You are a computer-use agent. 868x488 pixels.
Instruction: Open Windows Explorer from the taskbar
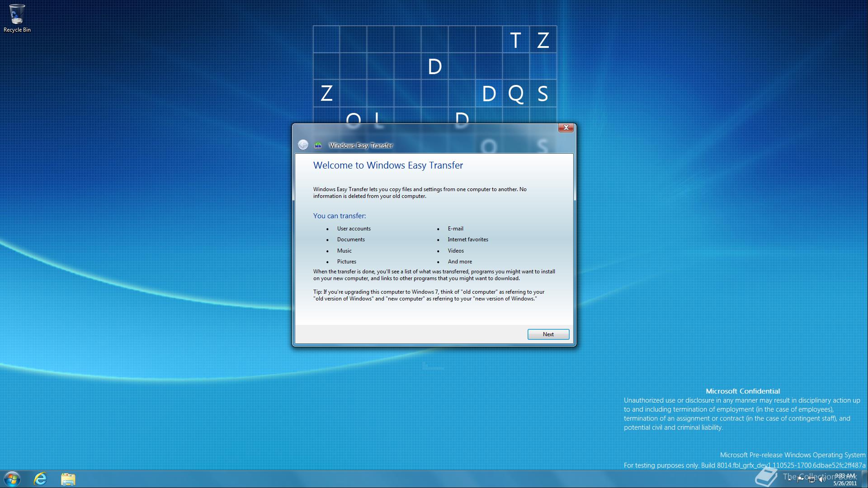[68, 479]
